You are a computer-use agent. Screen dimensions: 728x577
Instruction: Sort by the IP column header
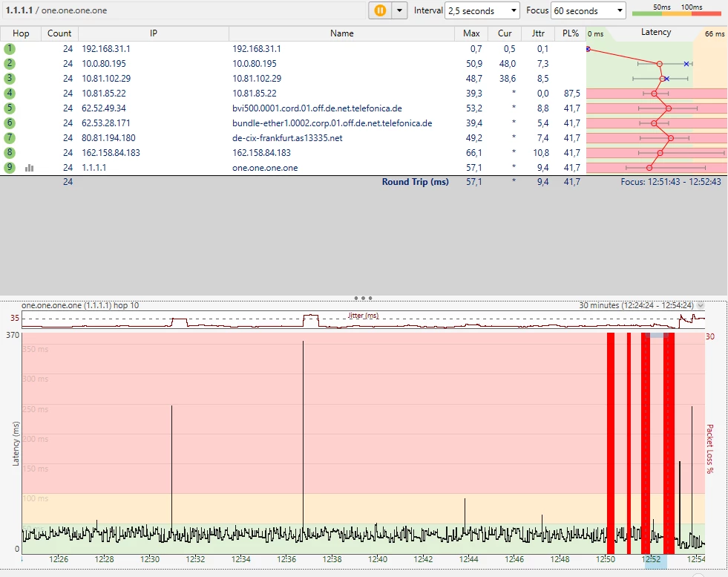tap(153, 33)
